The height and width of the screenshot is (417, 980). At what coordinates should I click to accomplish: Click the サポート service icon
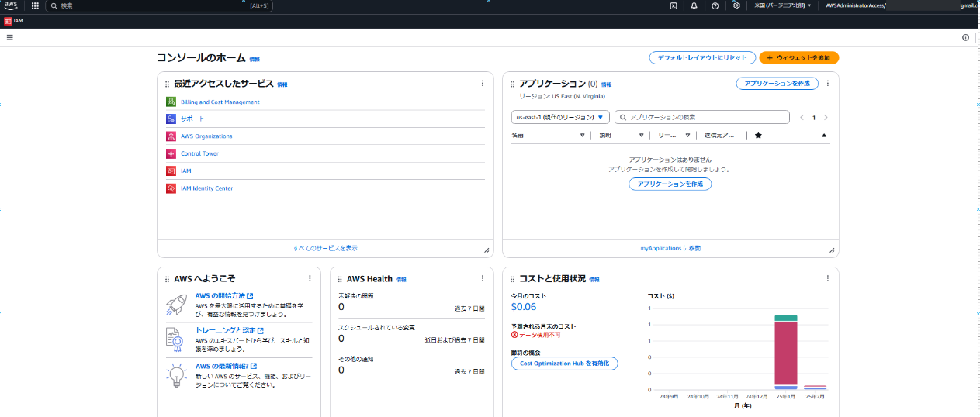pos(171,119)
